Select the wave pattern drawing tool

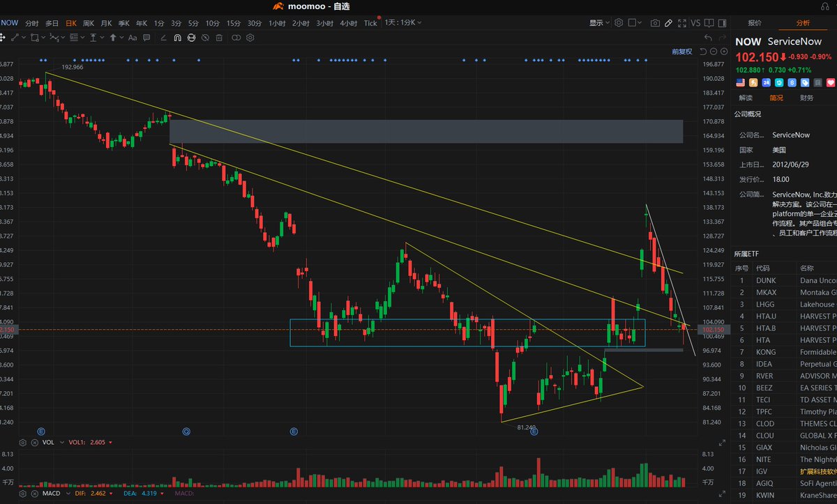(x=54, y=36)
